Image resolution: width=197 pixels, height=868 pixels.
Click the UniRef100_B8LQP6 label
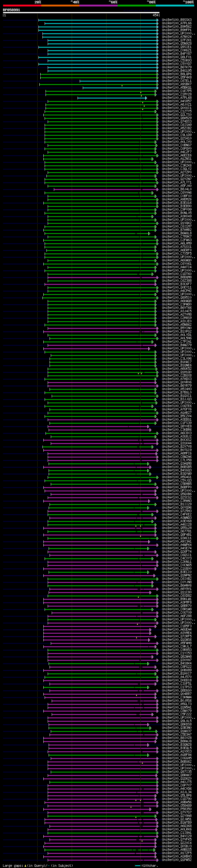(177, 74)
